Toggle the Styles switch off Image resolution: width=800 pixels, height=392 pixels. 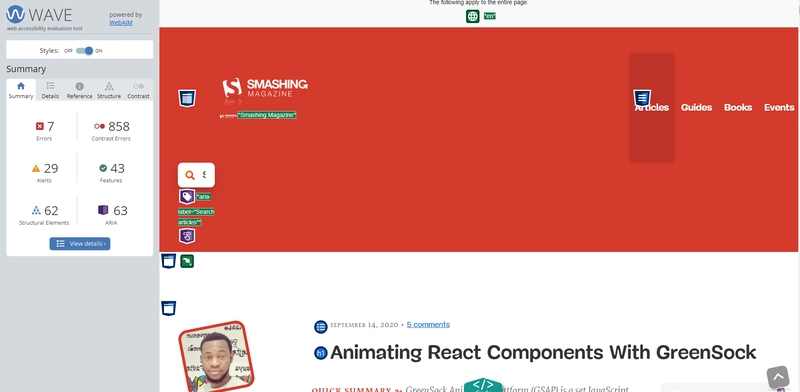[x=85, y=51]
